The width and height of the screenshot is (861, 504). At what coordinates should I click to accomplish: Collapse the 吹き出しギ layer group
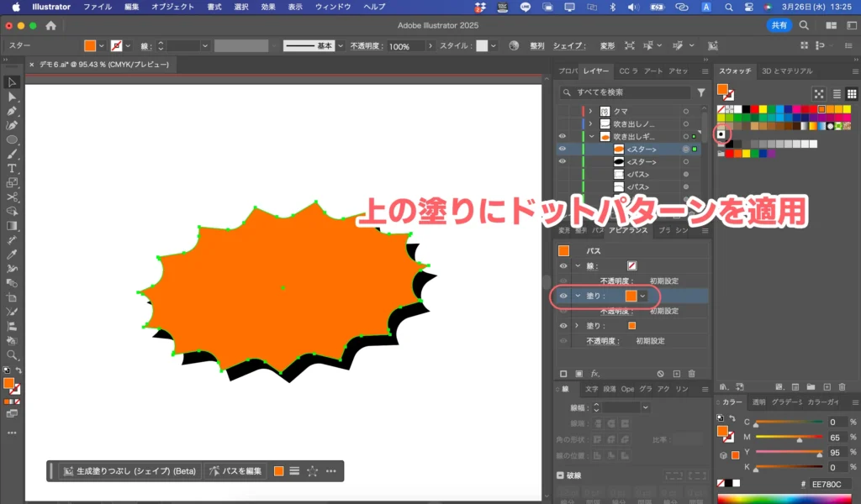(x=589, y=135)
